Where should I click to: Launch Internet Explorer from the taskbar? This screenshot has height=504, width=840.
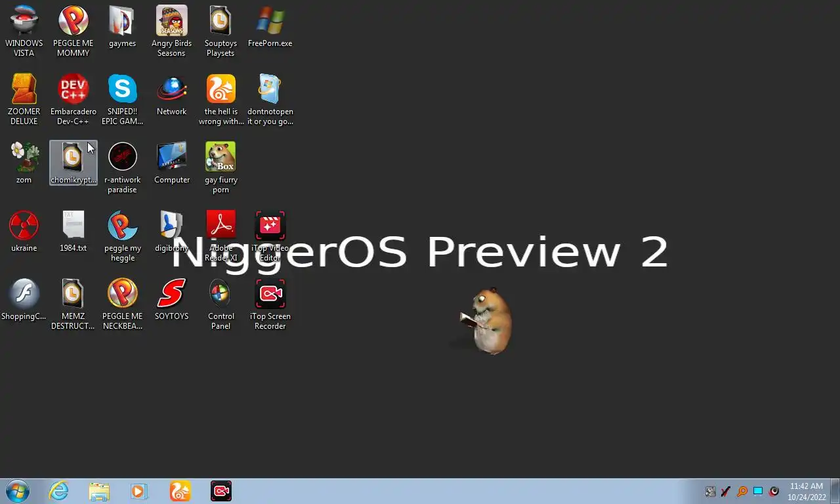[58, 491]
